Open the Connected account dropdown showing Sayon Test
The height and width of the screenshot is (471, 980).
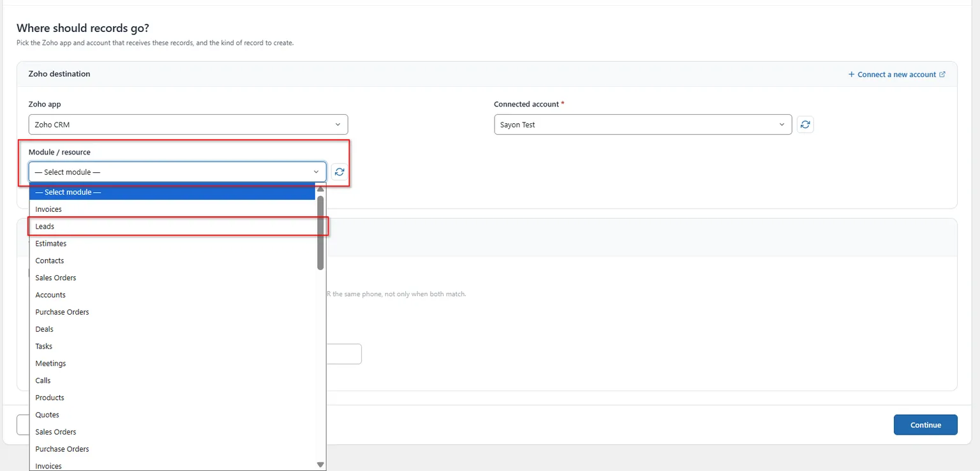(643, 124)
